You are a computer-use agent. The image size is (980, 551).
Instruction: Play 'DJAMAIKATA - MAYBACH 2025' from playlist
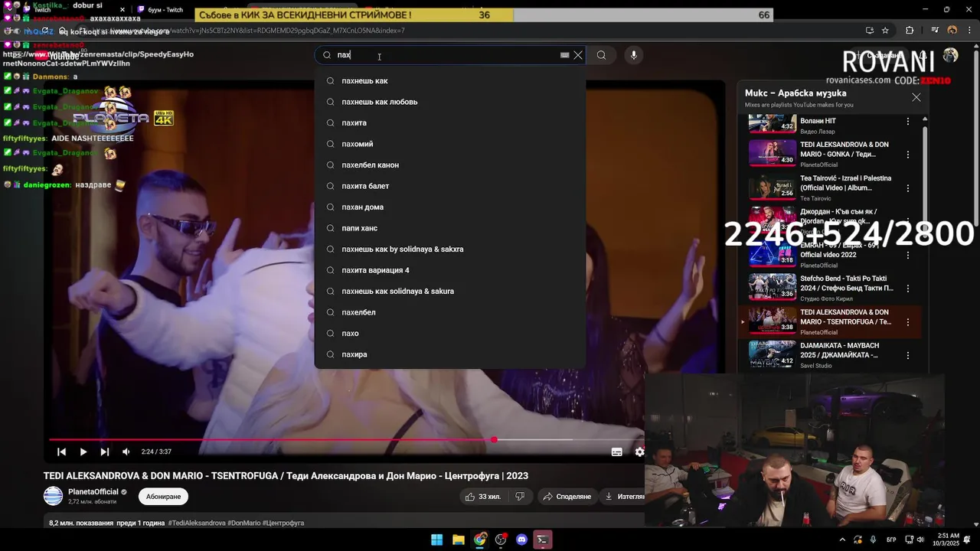pos(830,354)
